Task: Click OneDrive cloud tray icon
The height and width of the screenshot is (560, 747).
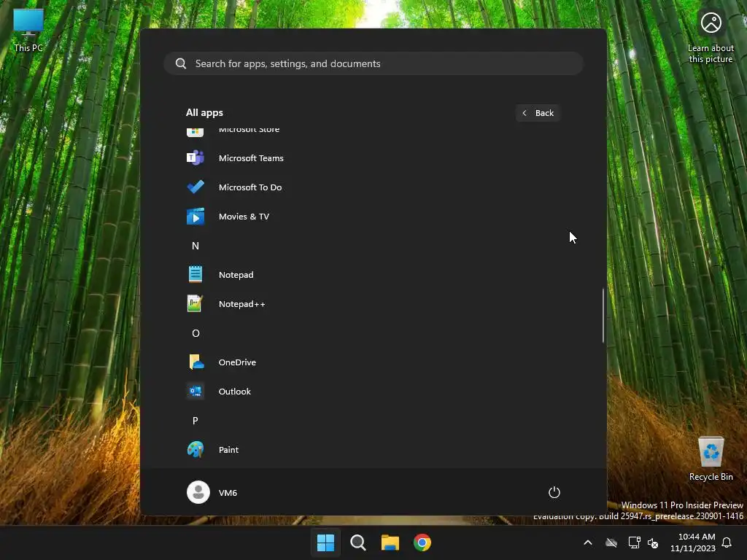Action: 611,542
